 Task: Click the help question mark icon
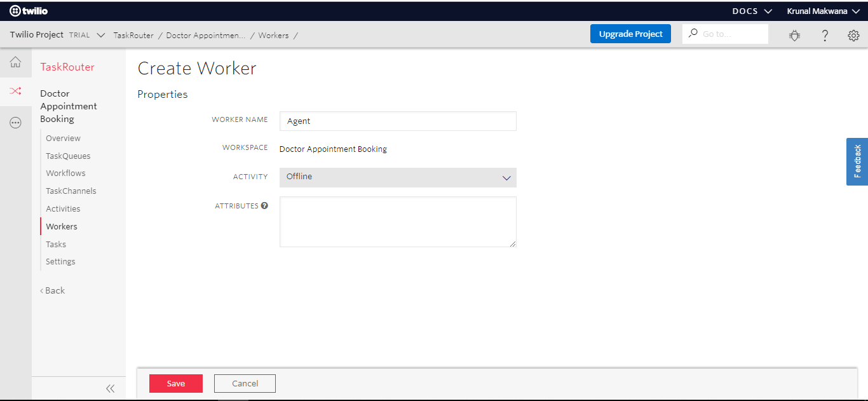click(x=824, y=36)
